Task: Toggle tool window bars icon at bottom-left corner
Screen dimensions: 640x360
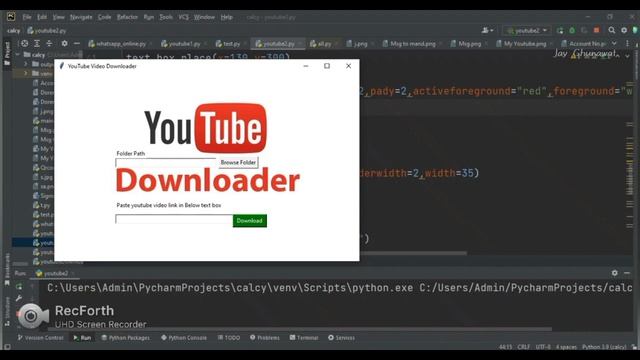Action: [x=7, y=347]
